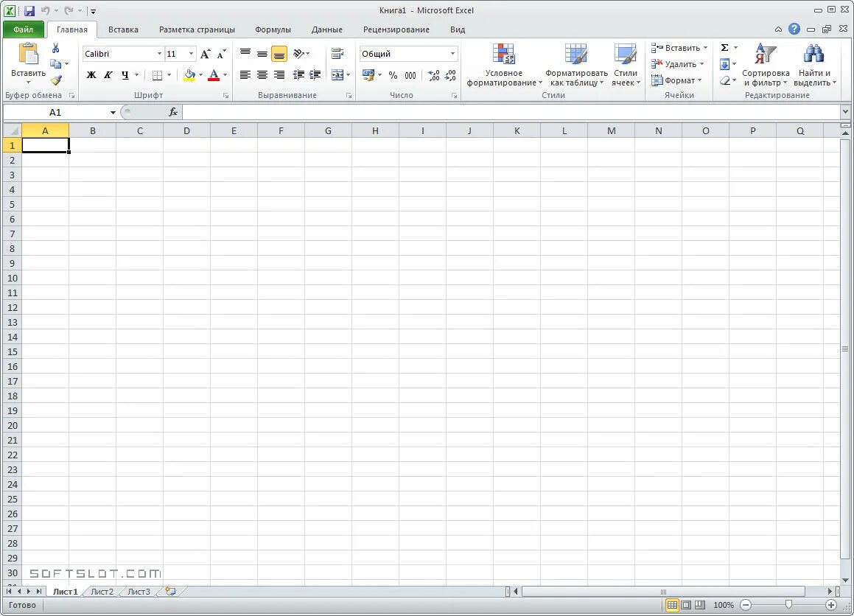Click the Clear eraser icon
Image resolution: width=854 pixels, height=616 pixels.
point(725,80)
